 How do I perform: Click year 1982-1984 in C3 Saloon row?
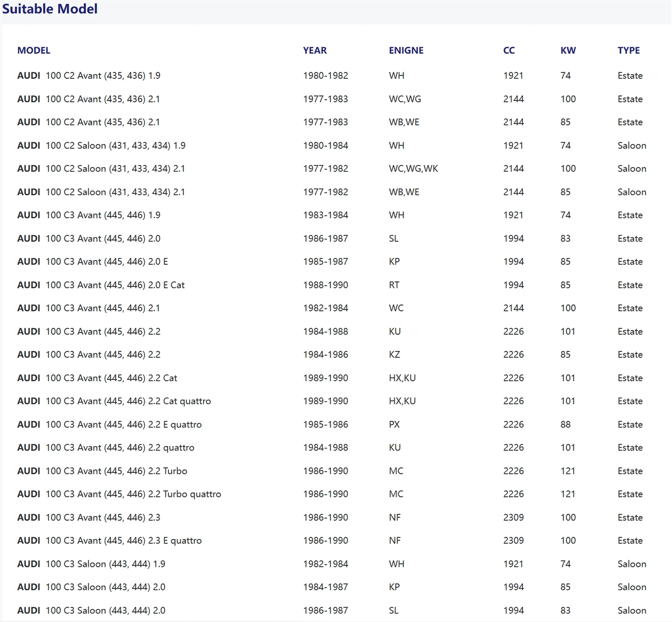pyautogui.click(x=325, y=564)
